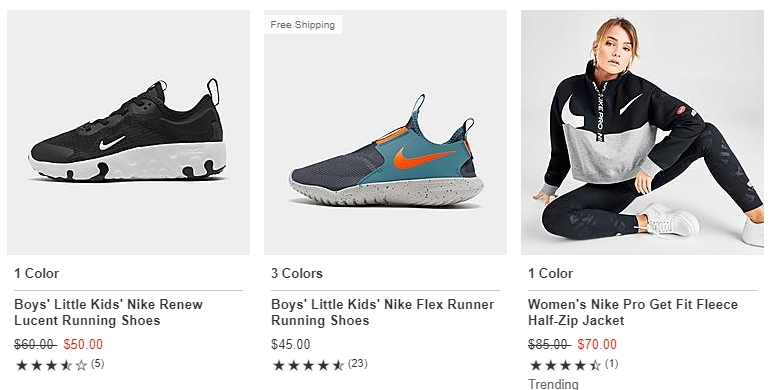Click the (5) review count
Image resolution: width=775 pixels, height=390 pixels.
97,364
